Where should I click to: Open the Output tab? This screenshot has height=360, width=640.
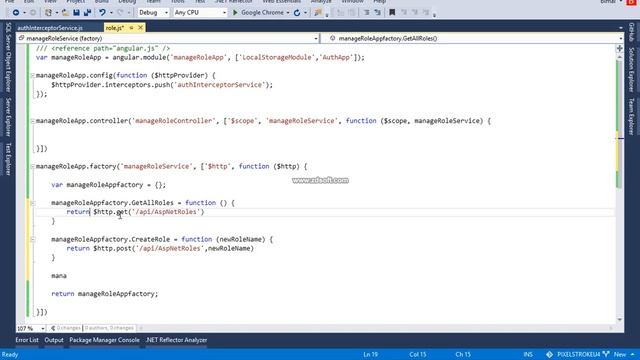click(54, 340)
